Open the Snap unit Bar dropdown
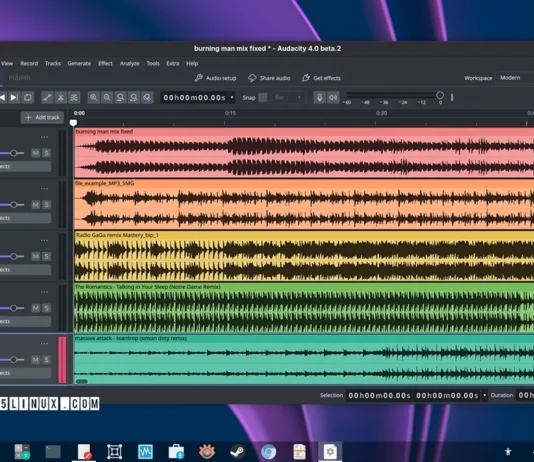 coord(288,98)
